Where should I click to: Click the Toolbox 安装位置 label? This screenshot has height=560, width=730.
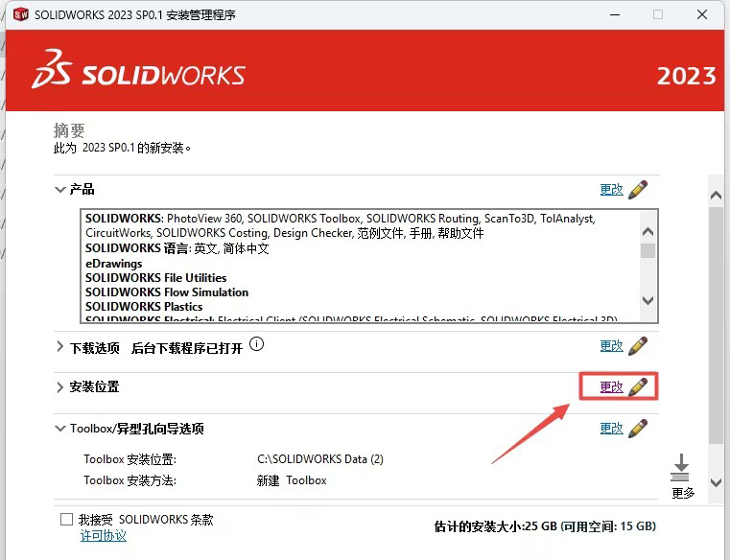(x=130, y=459)
